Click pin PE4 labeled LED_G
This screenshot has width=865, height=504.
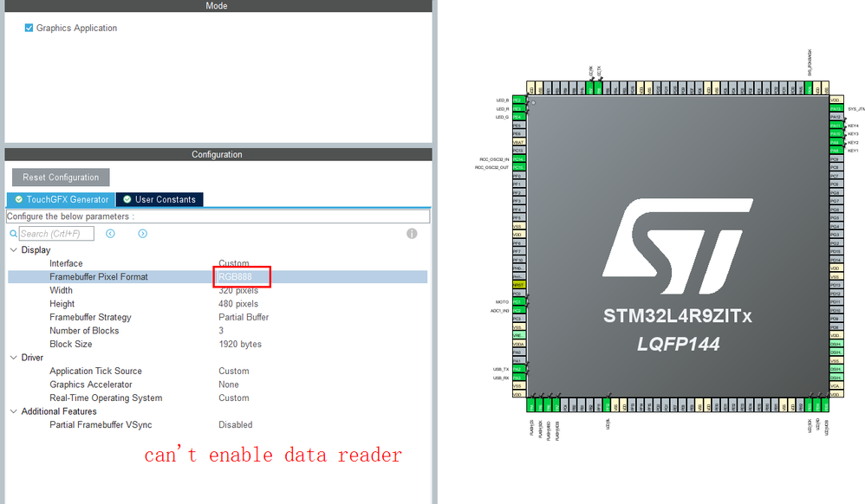(x=518, y=117)
